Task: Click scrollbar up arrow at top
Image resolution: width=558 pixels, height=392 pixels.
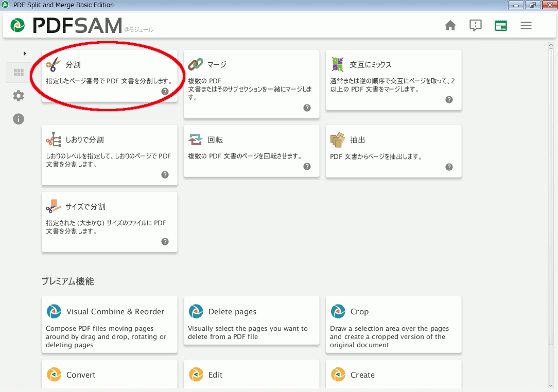Action: (x=551, y=45)
